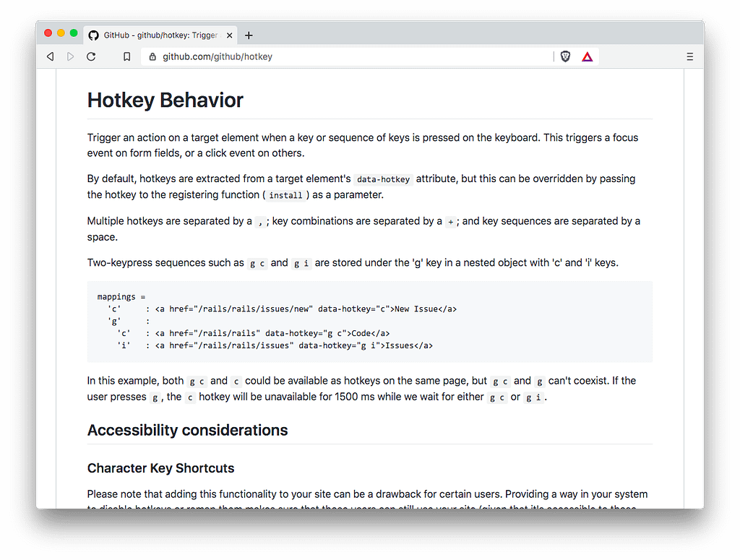Click the Accessibility considerations heading
The image size is (740, 560).
(x=187, y=430)
